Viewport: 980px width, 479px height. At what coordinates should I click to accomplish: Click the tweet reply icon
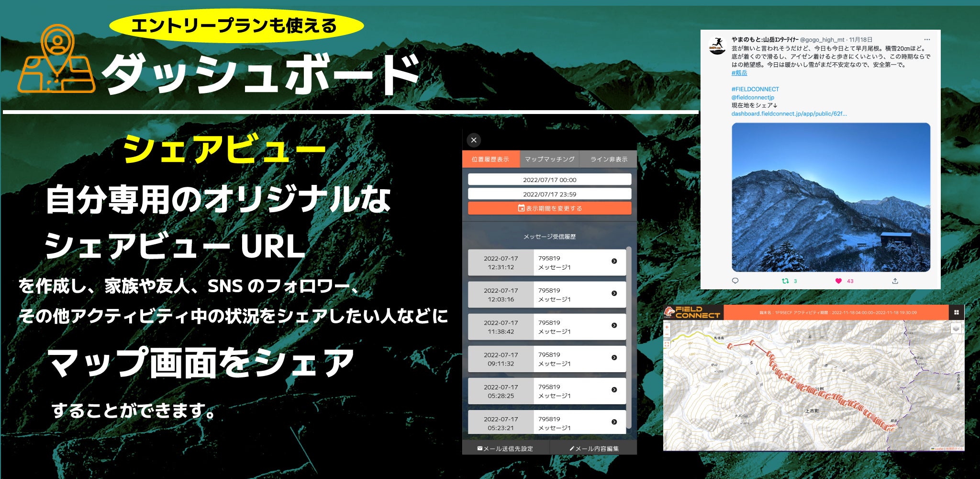735,281
